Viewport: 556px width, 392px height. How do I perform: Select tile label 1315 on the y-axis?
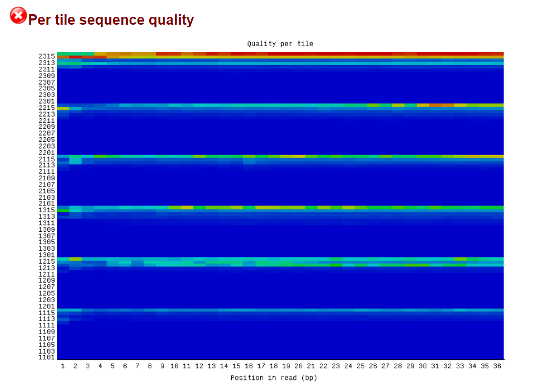coord(47,210)
